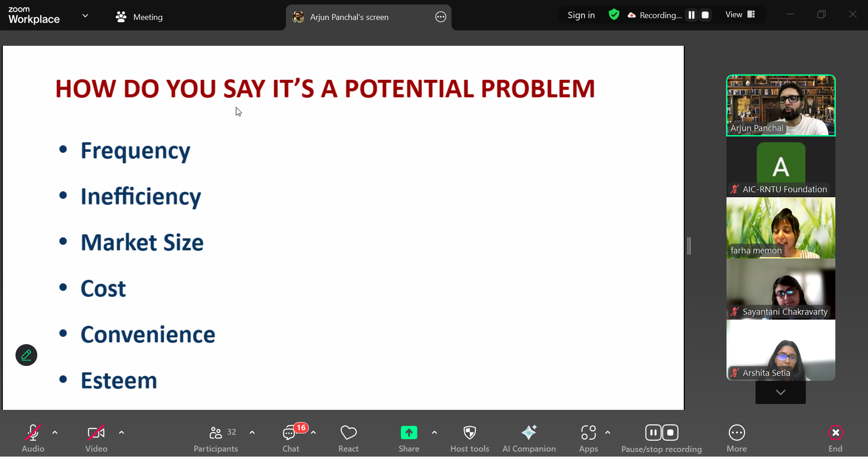Click the panel resize divider handle

689,246
